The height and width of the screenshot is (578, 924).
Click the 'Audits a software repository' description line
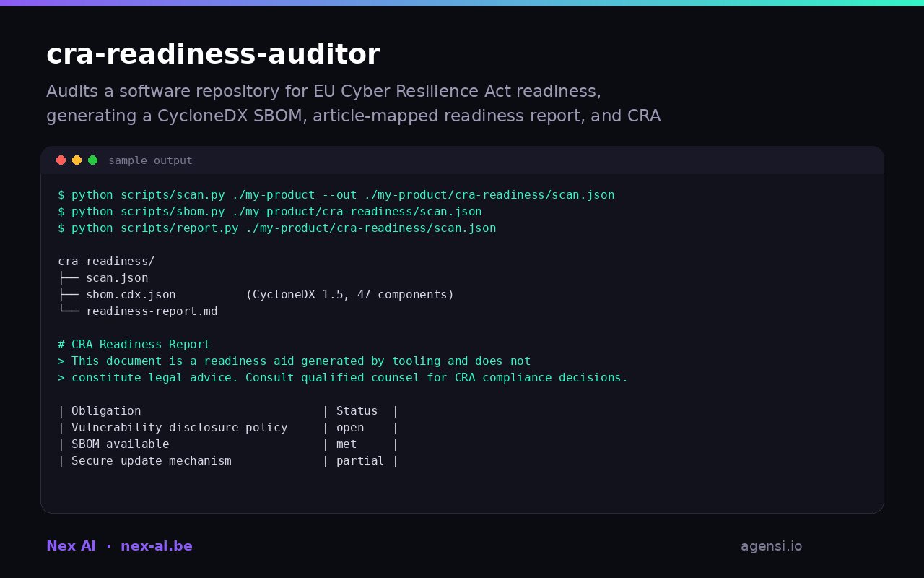coord(323,91)
